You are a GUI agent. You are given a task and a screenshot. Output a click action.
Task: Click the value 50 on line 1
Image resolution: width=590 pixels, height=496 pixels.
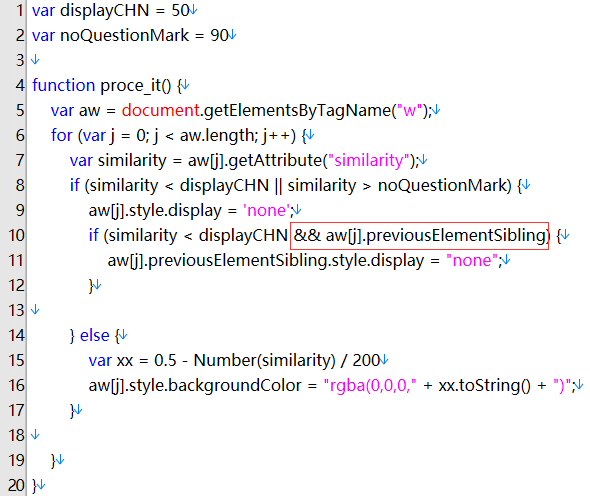coord(180,11)
